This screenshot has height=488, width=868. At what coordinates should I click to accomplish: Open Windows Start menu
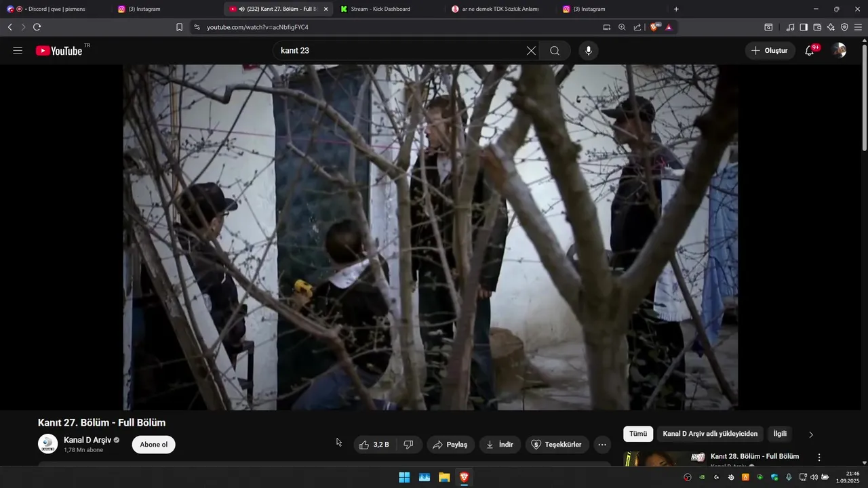tap(404, 477)
